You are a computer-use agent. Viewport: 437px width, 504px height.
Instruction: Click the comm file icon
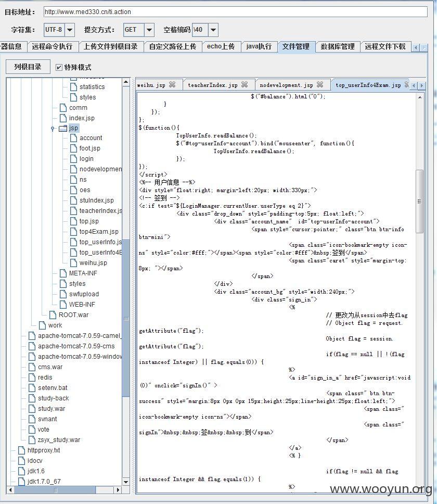tap(63, 108)
